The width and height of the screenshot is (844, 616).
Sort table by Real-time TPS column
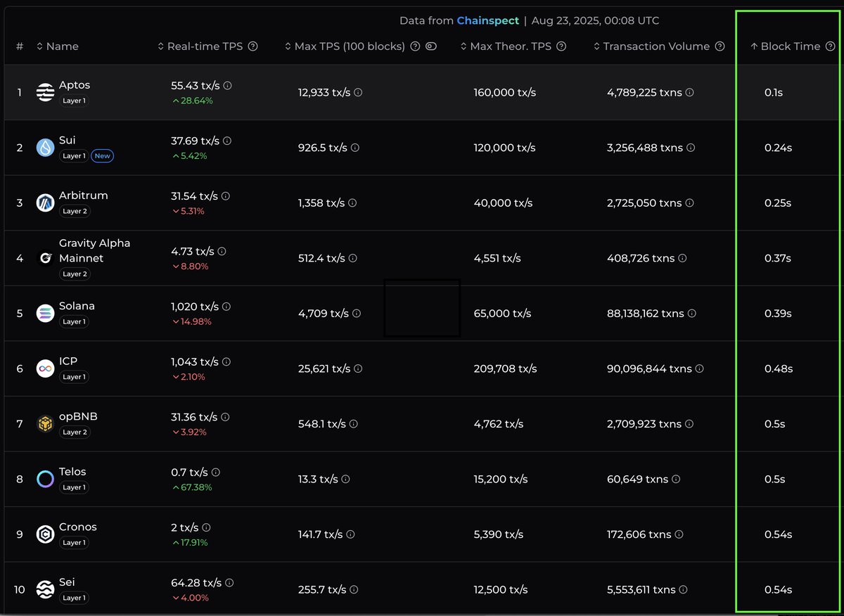pyautogui.click(x=200, y=46)
